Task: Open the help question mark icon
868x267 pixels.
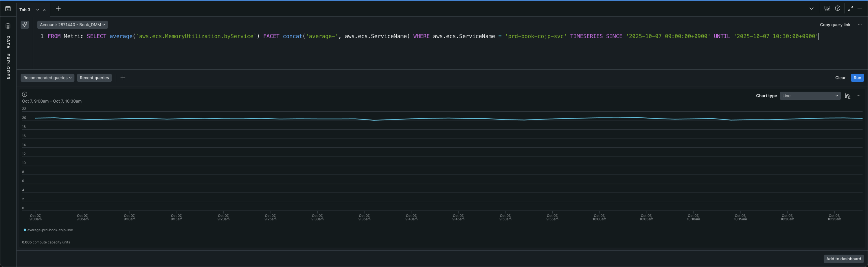Action: pyautogui.click(x=838, y=8)
